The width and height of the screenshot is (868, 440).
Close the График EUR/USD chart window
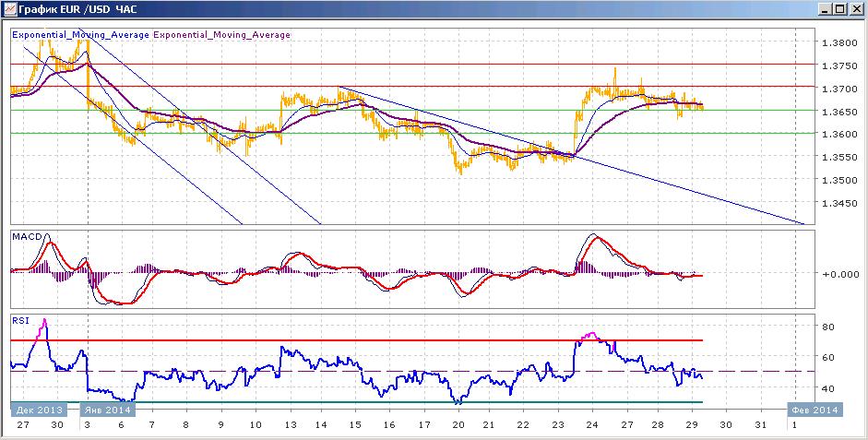point(856,9)
